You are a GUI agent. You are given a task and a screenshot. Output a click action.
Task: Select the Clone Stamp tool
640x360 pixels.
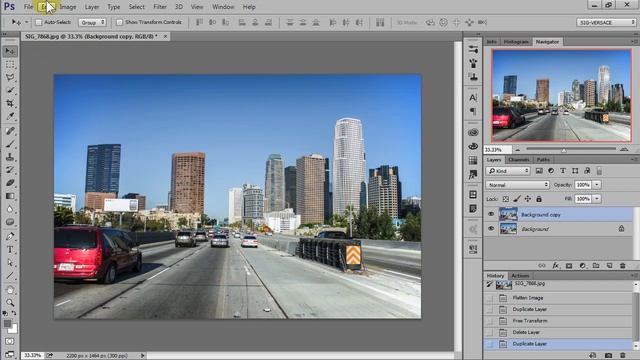[10, 157]
